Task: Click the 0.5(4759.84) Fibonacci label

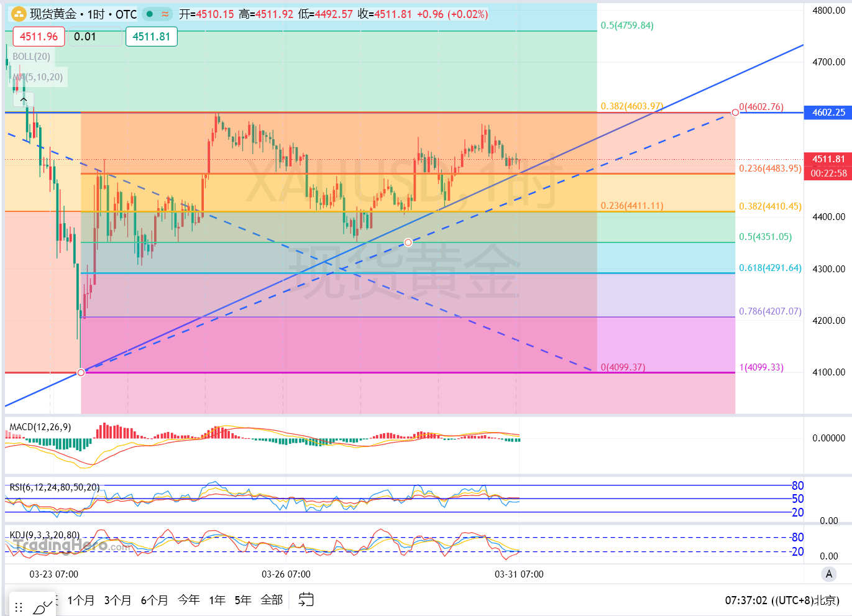Action: [x=627, y=25]
